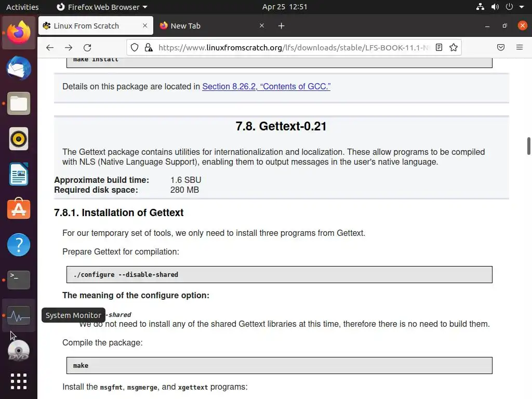Screen dimensions: 532x399
Task: Click the Approximate build time label
Action: (101, 180)
